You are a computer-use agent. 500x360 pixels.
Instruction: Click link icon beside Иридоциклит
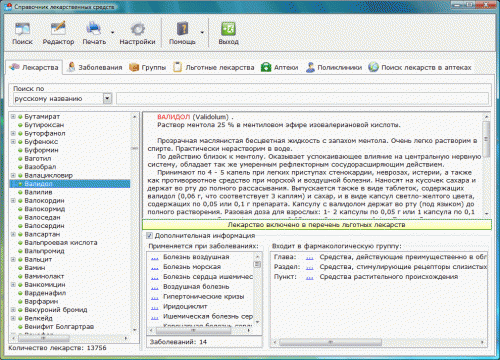tap(155, 307)
